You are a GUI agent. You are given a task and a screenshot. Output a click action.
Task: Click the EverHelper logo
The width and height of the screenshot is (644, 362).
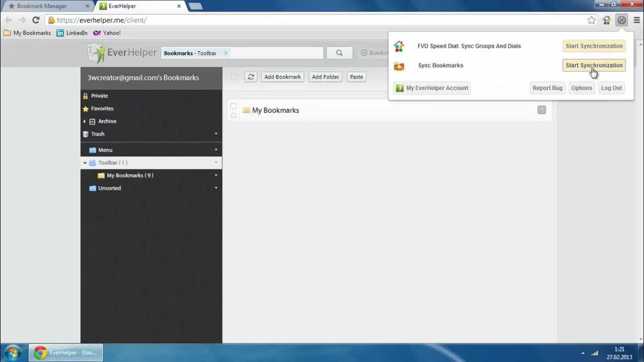(121, 53)
